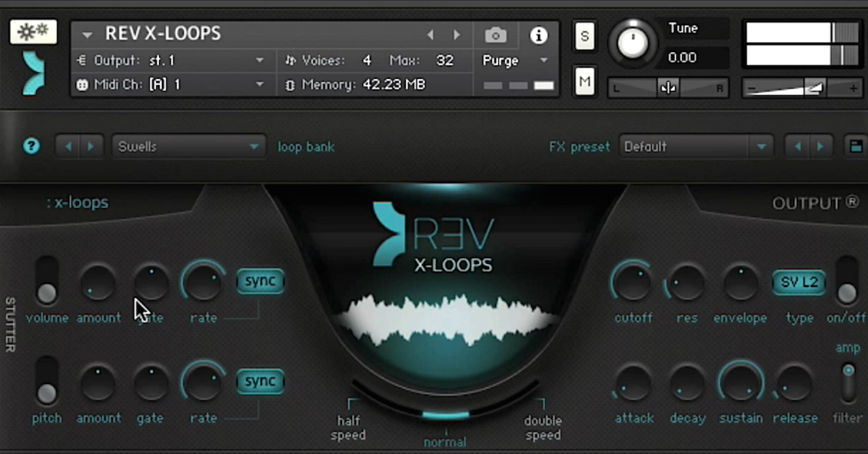This screenshot has height=454, width=868.
Task: Open the instrument info via the i icon
Action: [x=539, y=34]
